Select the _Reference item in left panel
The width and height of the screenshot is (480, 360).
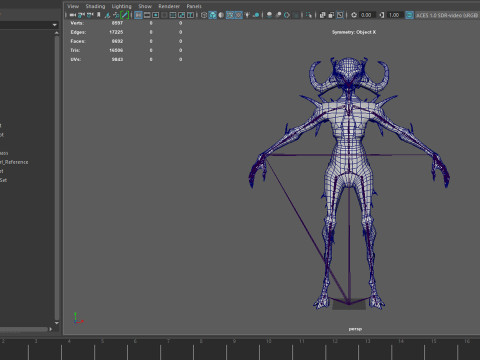[14, 162]
